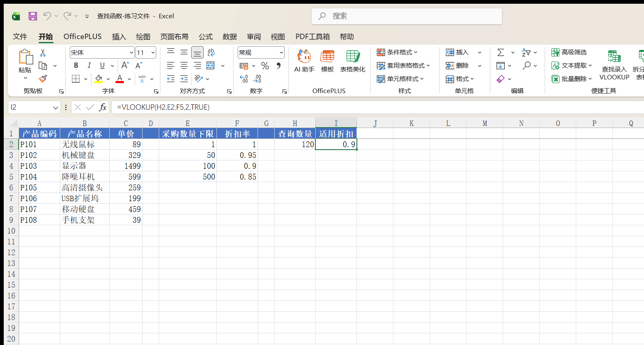Open the font color dropdown arrow
This screenshot has width=644, height=345.
(129, 79)
